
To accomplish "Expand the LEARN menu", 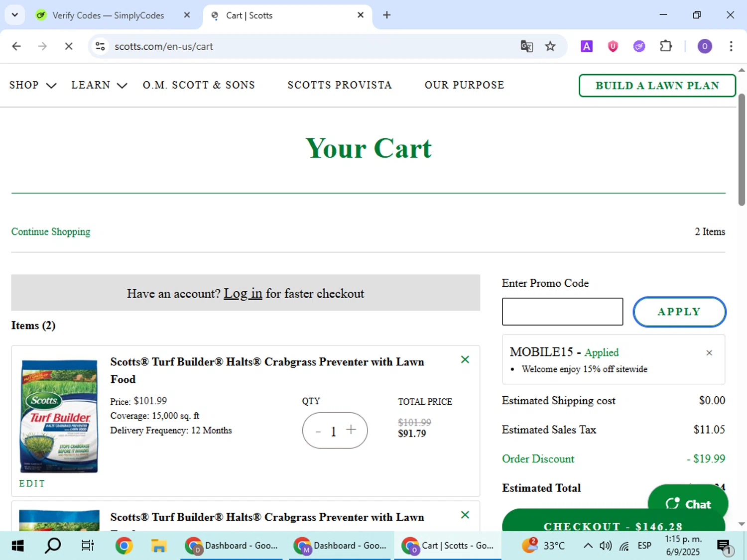I will pos(99,85).
